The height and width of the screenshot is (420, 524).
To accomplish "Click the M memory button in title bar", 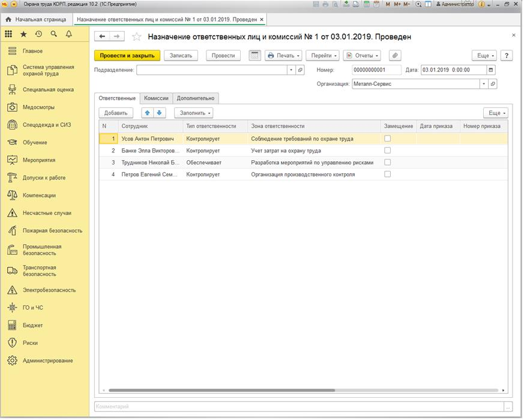I will 388,4.
